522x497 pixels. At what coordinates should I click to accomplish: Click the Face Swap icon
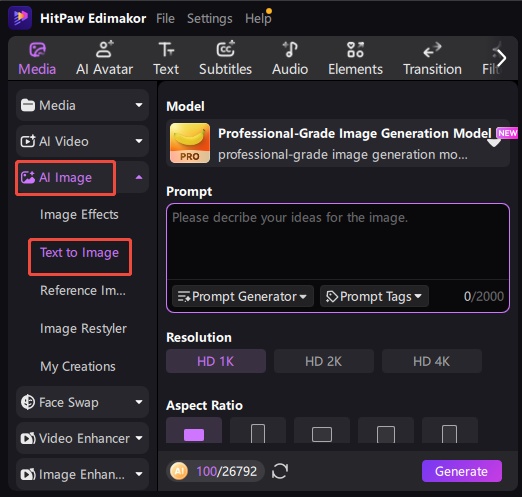28,402
